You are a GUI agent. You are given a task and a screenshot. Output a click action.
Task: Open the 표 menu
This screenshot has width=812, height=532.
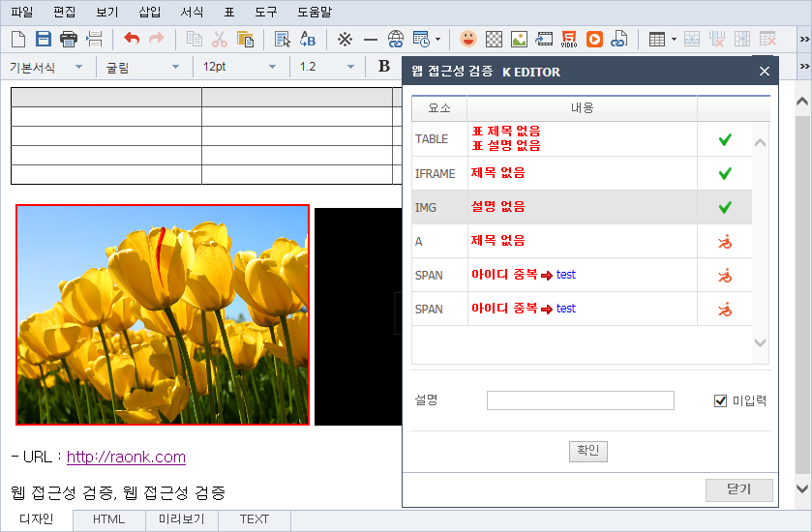click(229, 12)
